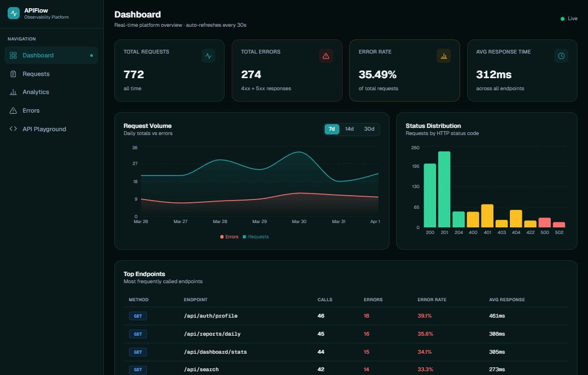Click the GET badge for /api/search
The image size is (588, 375).
point(138,370)
